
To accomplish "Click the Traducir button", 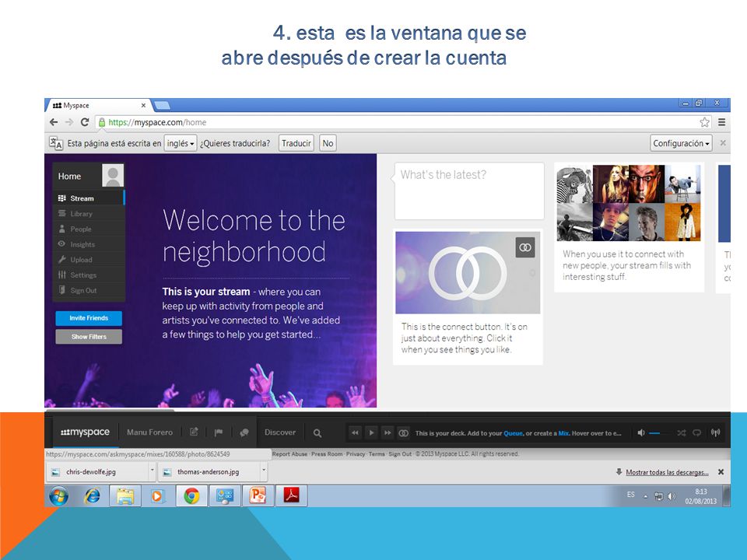I will pyautogui.click(x=296, y=143).
